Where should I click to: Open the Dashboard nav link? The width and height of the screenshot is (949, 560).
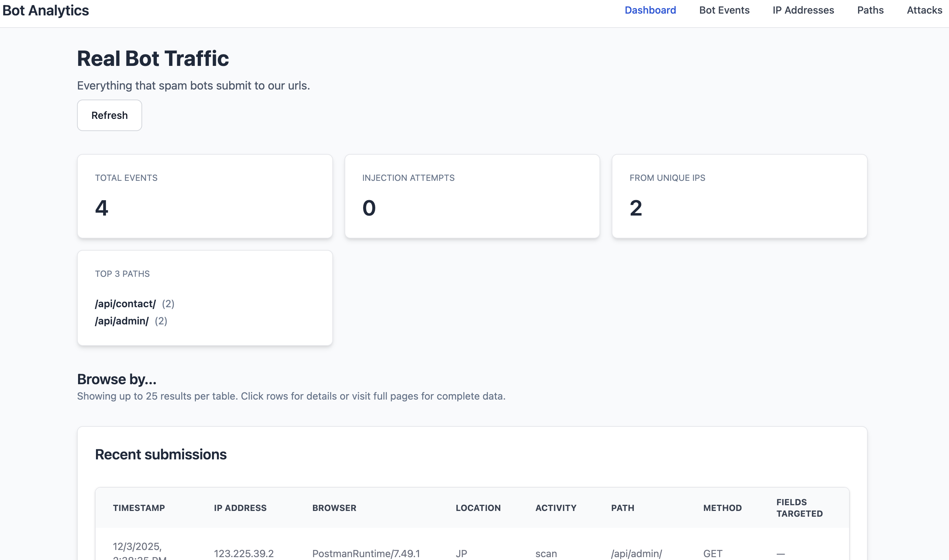coord(650,10)
